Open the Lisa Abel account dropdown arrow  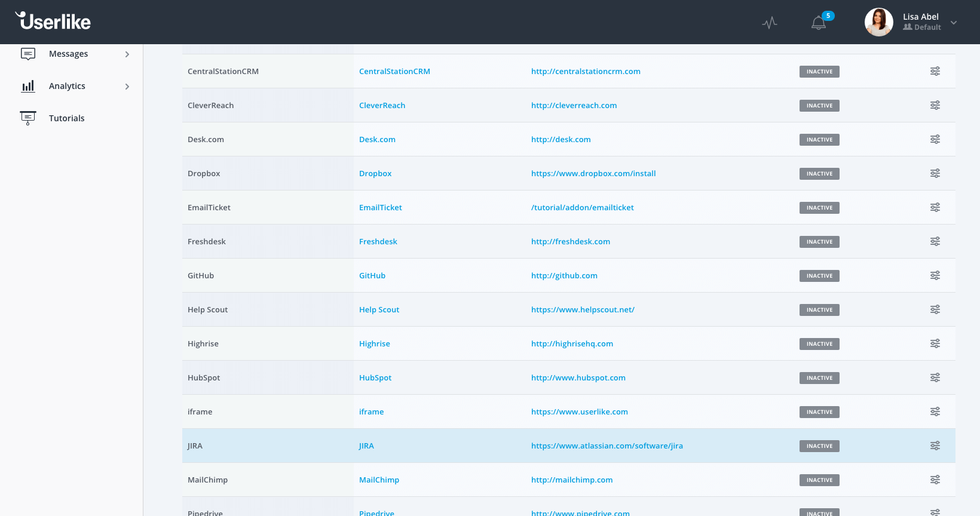(954, 23)
